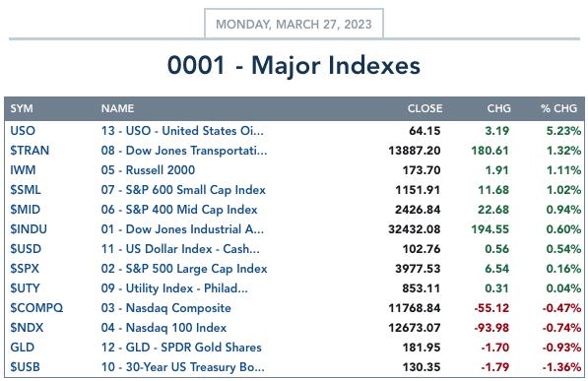Screen dimensions: 588x381
Task: Select the $MID ticker symbol
Action: click(26, 210)
